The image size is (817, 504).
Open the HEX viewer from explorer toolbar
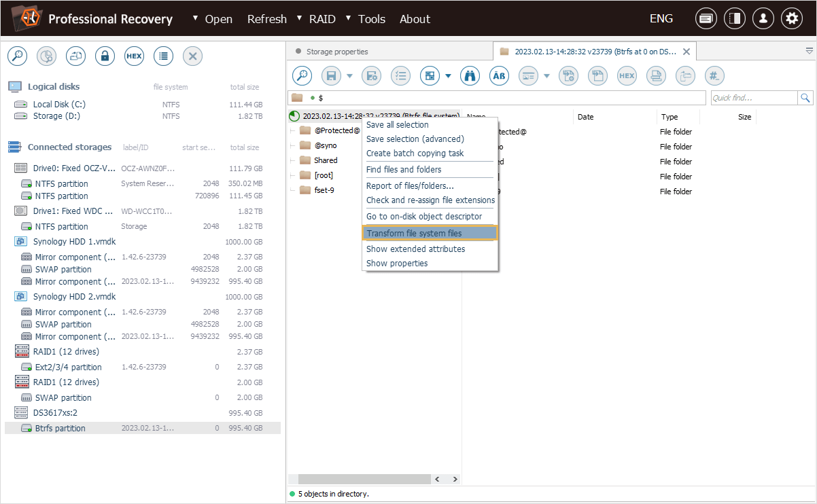[627, 76]
